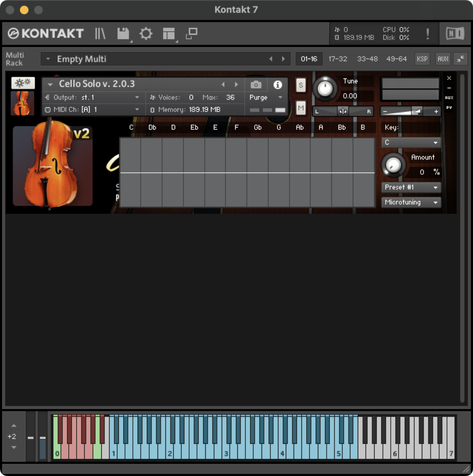Click the mod wheel strip
This screenshot has width=473, height=476.
click(42, 437)
